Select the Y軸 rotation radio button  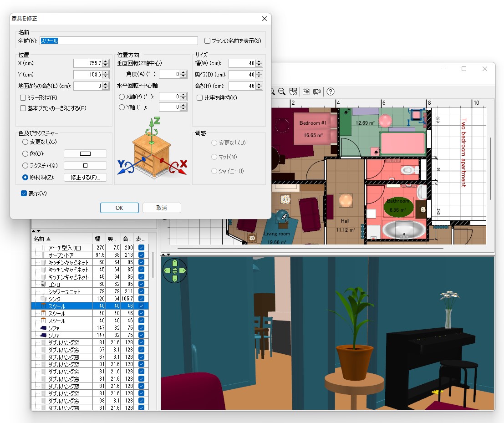pos(122,107)
